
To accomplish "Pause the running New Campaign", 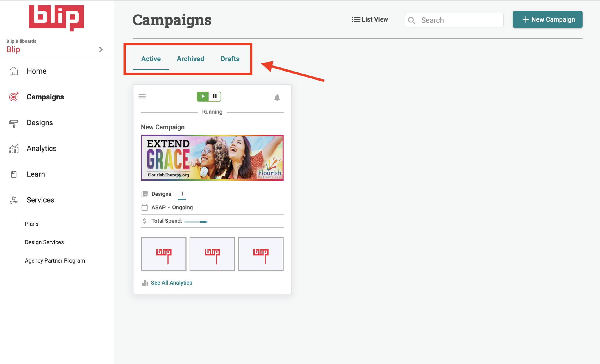I will click(x=215, y=96).
